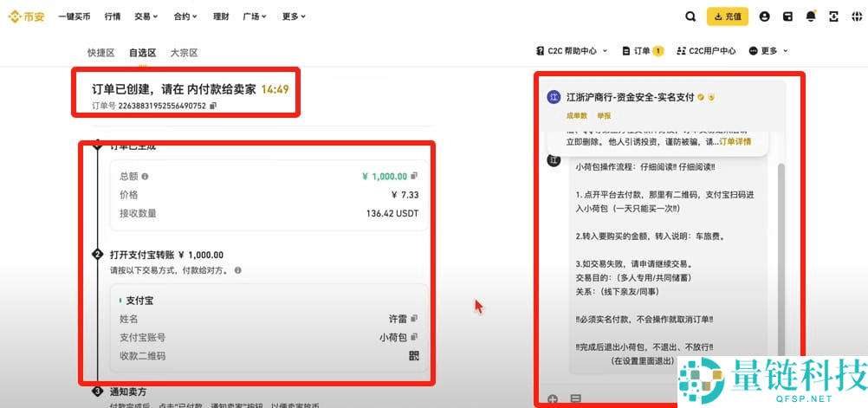Switch to the 自选区 tab

pos(142,53)
